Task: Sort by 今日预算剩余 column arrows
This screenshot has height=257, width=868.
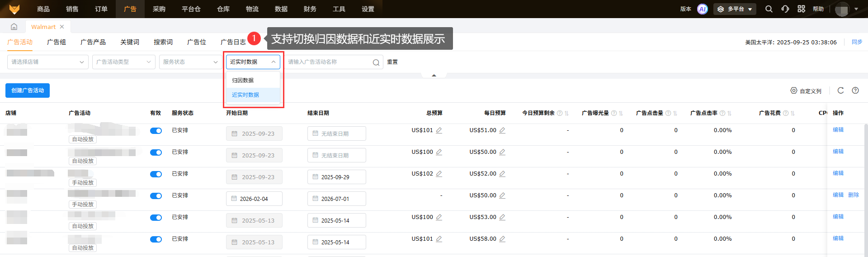Action: point(566,113)
